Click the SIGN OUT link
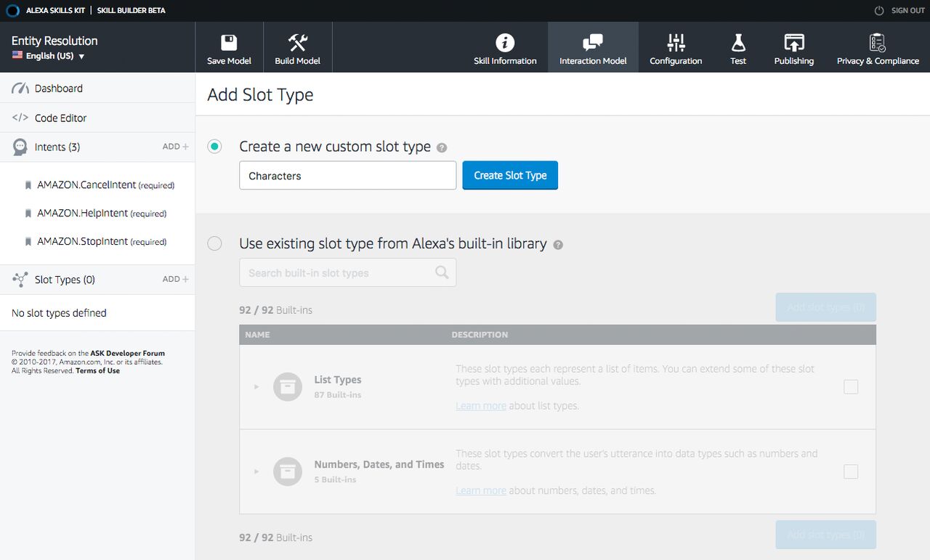The width and height of the screenshot is (930, 560). pyautogui.click(x=908, y=11)
